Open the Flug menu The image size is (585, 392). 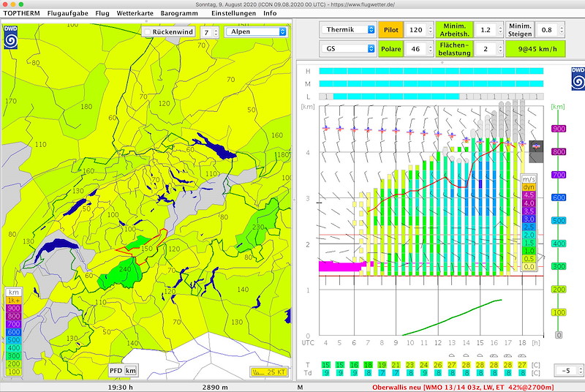(102, 13)
